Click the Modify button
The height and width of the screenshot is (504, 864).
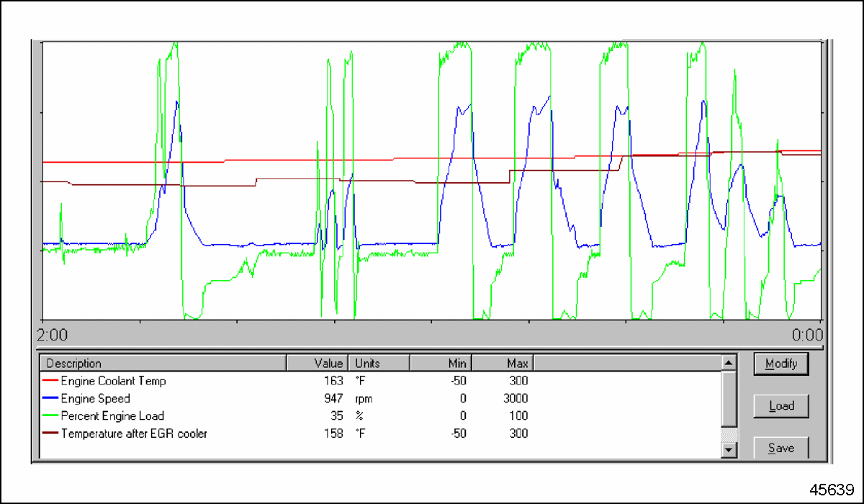click(x=781, y=364)
